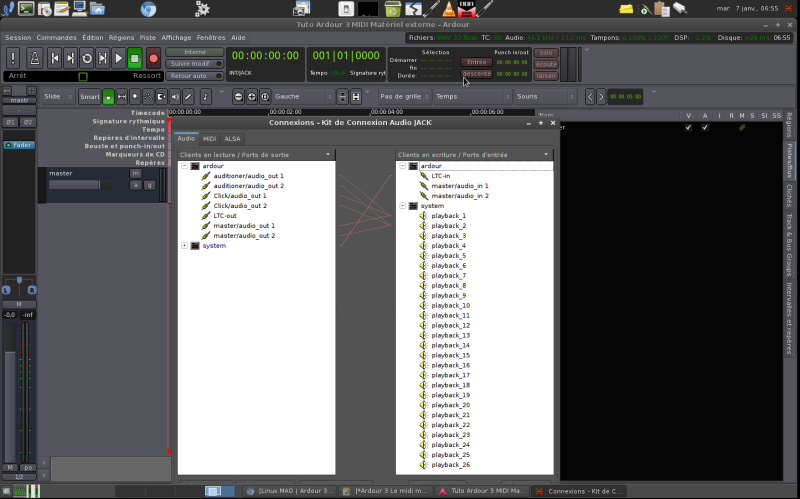Click the zoom out magnifier icon

238,97
